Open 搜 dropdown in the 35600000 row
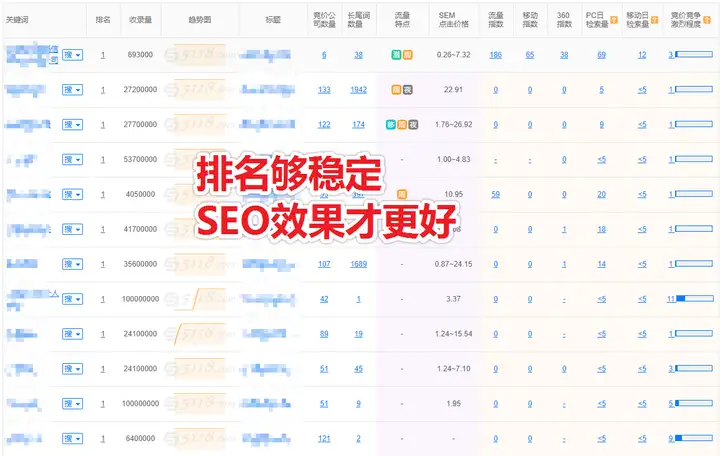Viewport: 720px width, 456px height. click(x=73, y=264)
